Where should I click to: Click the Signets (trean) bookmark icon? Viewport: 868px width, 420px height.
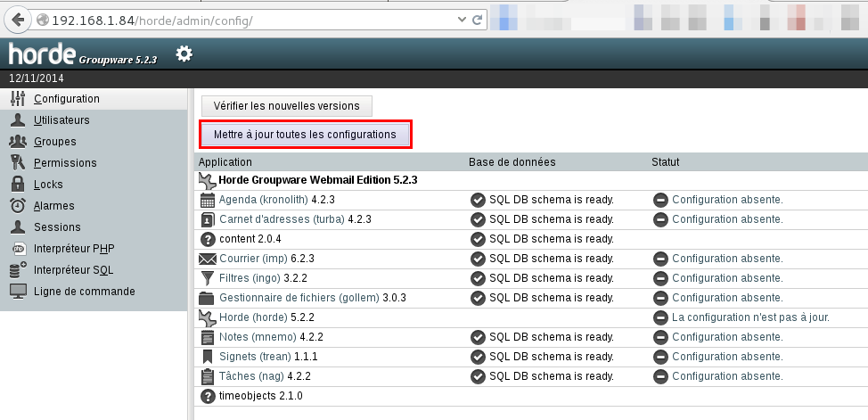click(208, 357)
